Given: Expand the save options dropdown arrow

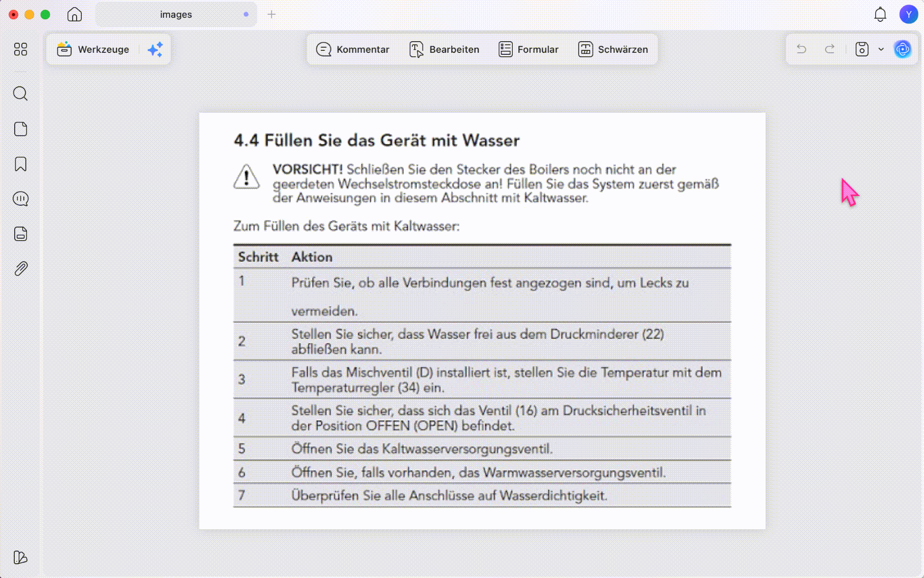Looking at the screenshot, I should tap(881, 49).
